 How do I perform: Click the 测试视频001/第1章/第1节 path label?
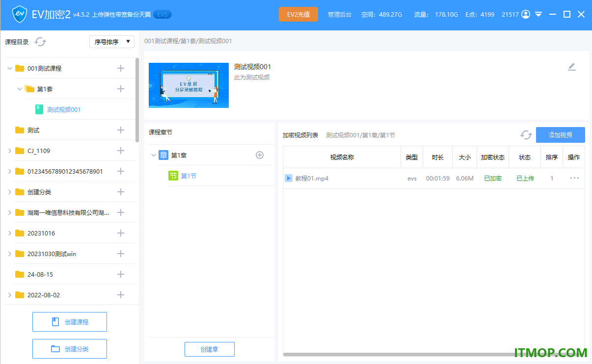[360, 135]
